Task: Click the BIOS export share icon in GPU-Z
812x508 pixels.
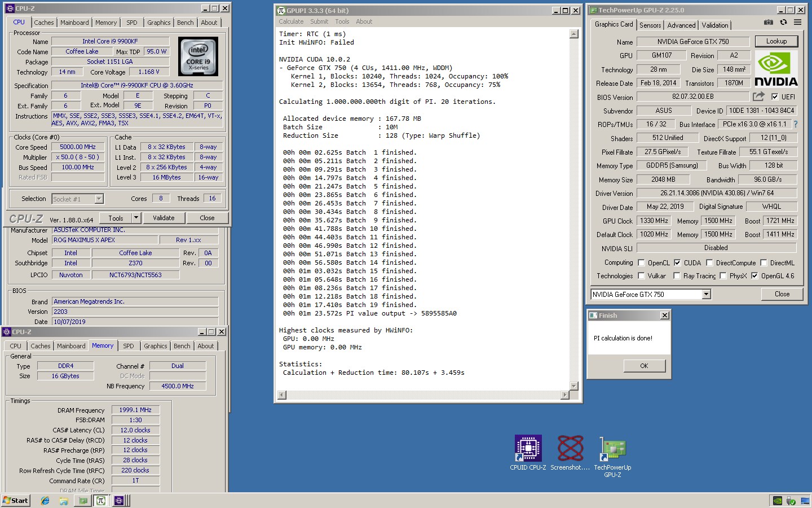Action: click(758, 97)
